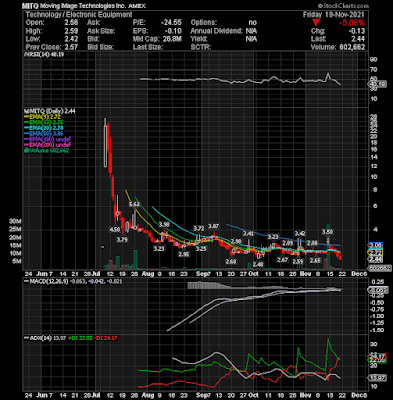Click the 3.50 peak price label

[328, 231]
